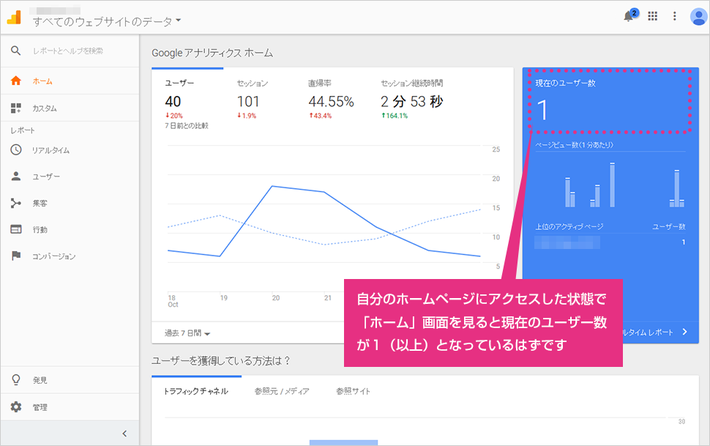
Task: Click the カスタム dashboard icon
Action: (16, 108)
